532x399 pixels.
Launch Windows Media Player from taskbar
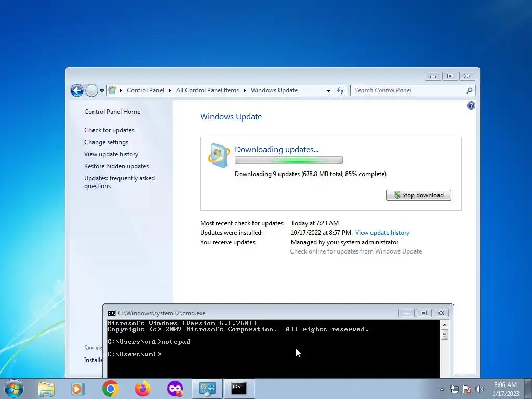click(77, 389)
